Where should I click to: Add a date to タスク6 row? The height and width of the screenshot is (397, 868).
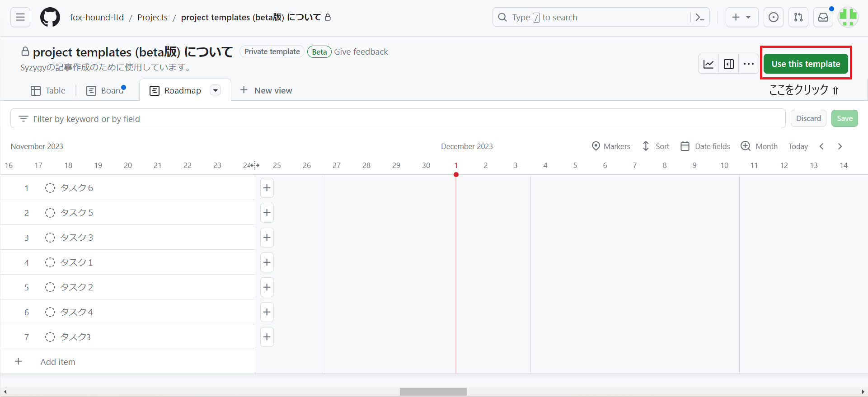pyautogui.click(x=267, y=188)
